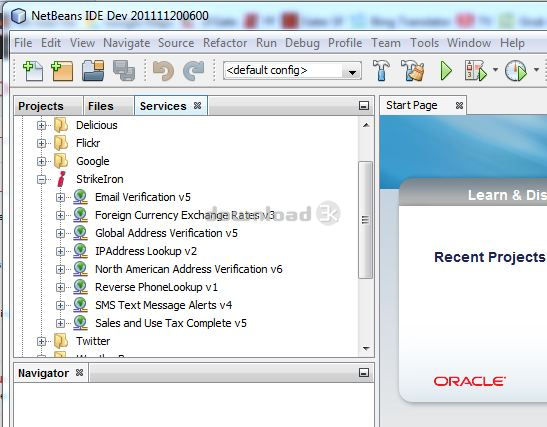
Task: Open the Refactor menu
Action: pyautogui.click(x=225, y=43)
